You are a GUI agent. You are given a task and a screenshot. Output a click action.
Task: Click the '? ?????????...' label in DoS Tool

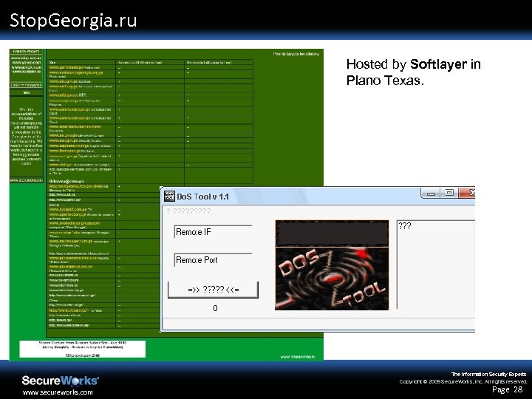click(x=191, y=212)
